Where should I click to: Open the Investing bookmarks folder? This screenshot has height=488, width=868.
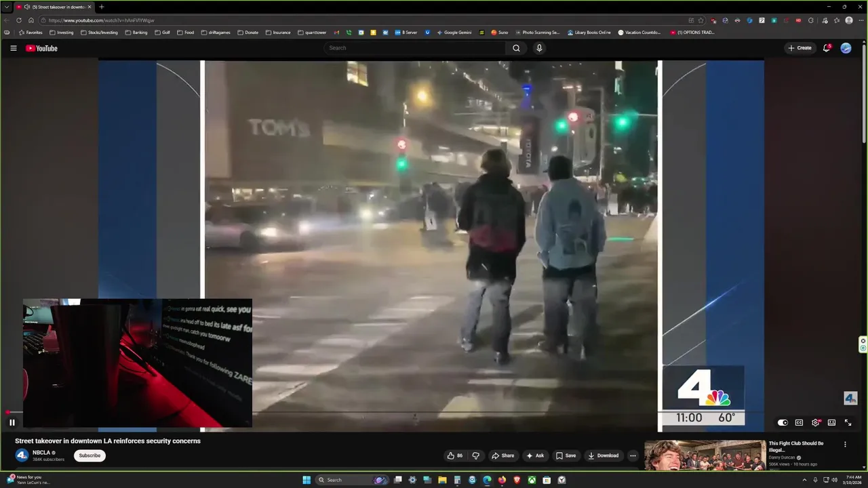pos(61,33)
